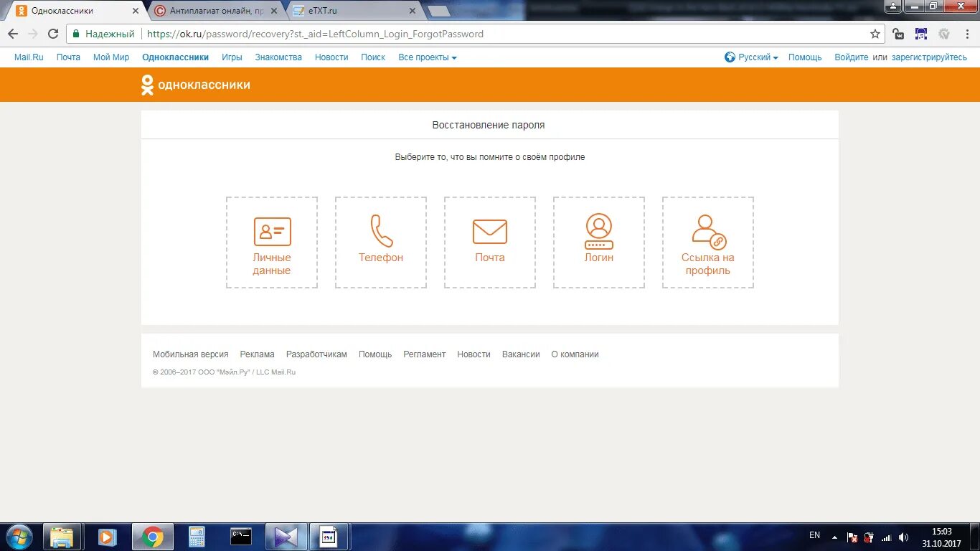Image resolution: width=980 pixels, height=551 pixels.
Task: Click Помощь link in top bar
Action: [x=805, y=57]
